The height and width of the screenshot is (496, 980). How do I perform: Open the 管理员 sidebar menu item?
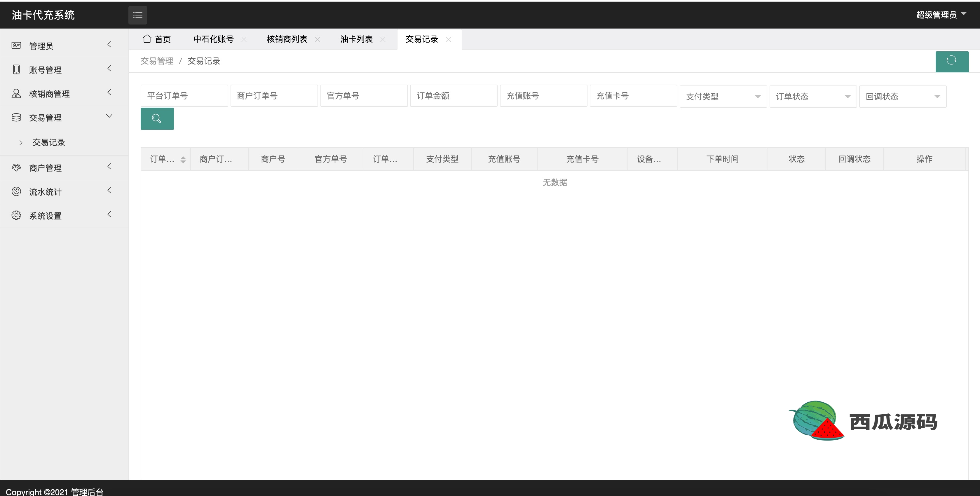point(64,46)
